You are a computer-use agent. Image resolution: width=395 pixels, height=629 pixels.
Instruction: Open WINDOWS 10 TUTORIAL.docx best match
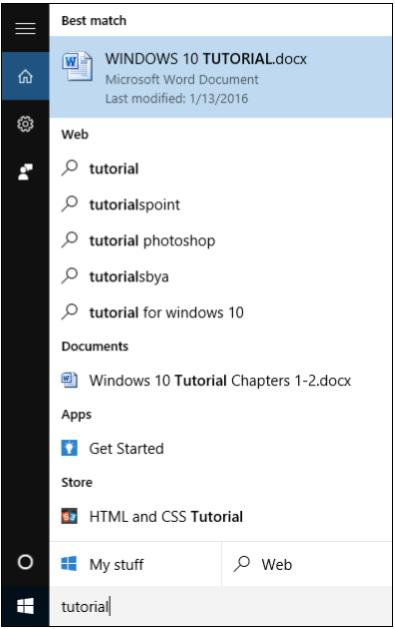221,77
